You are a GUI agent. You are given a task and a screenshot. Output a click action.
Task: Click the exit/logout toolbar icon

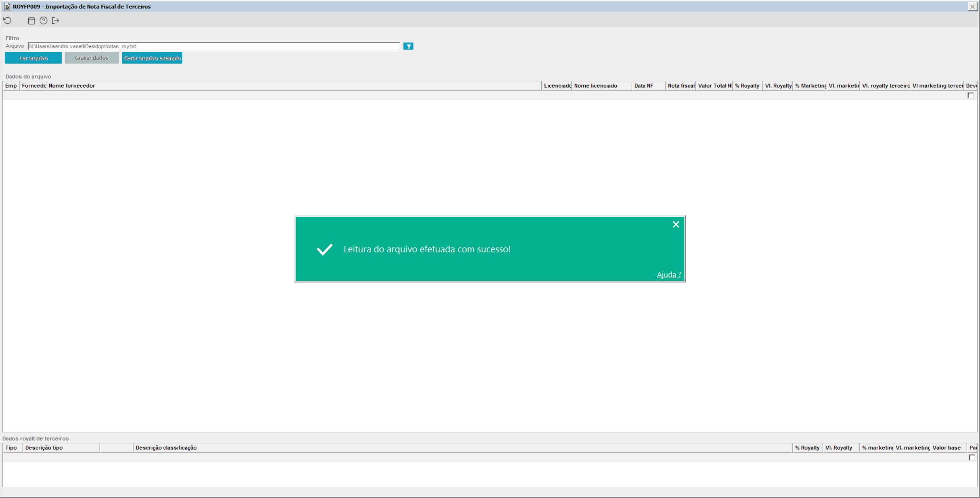click(56, 21)
